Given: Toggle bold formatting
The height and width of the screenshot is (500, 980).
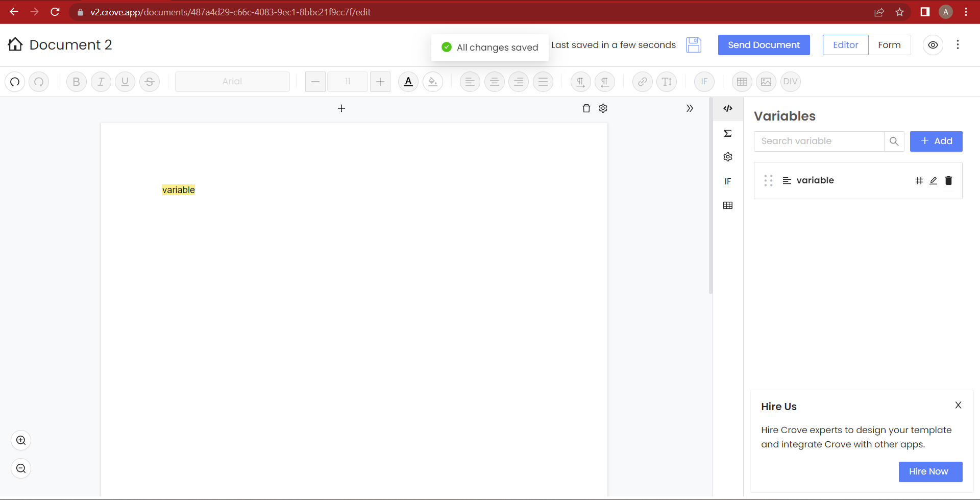Looking at the screenshot, I should pyautogui.click(x=76, y=82).
